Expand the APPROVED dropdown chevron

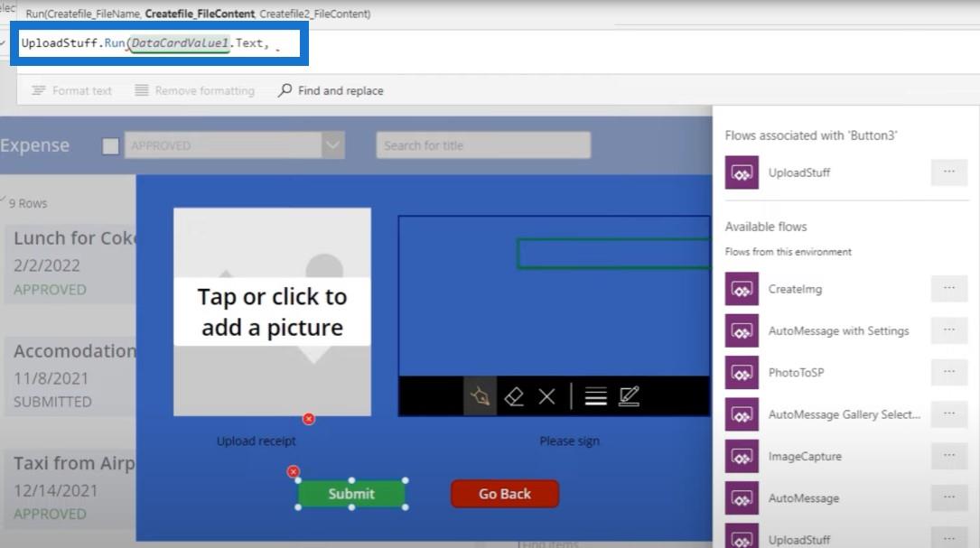coord(332,145)
